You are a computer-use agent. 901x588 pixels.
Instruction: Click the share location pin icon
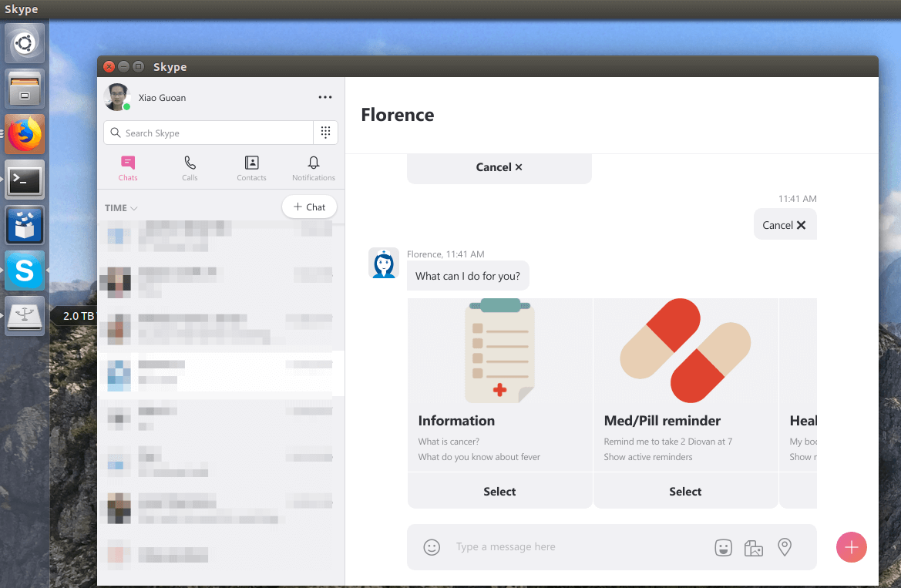(785, 547)
